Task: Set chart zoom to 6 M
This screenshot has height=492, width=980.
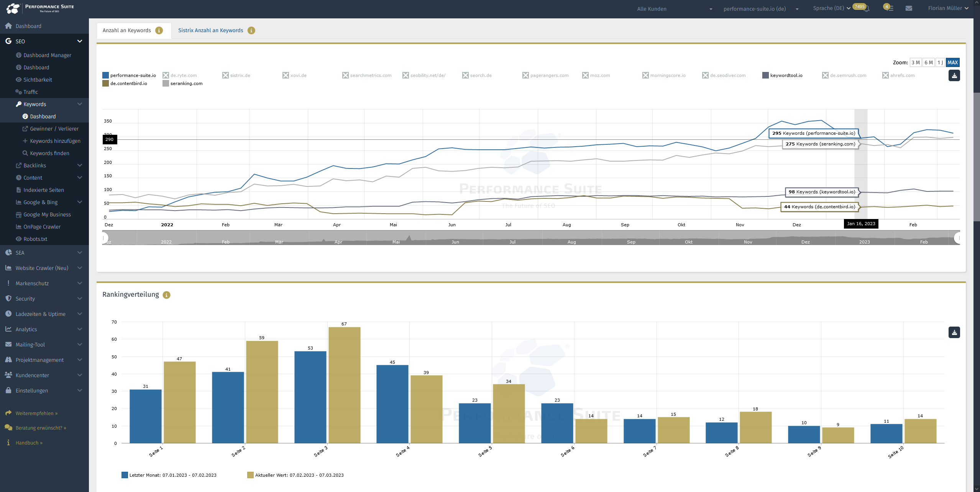Action: pos(928,62)
